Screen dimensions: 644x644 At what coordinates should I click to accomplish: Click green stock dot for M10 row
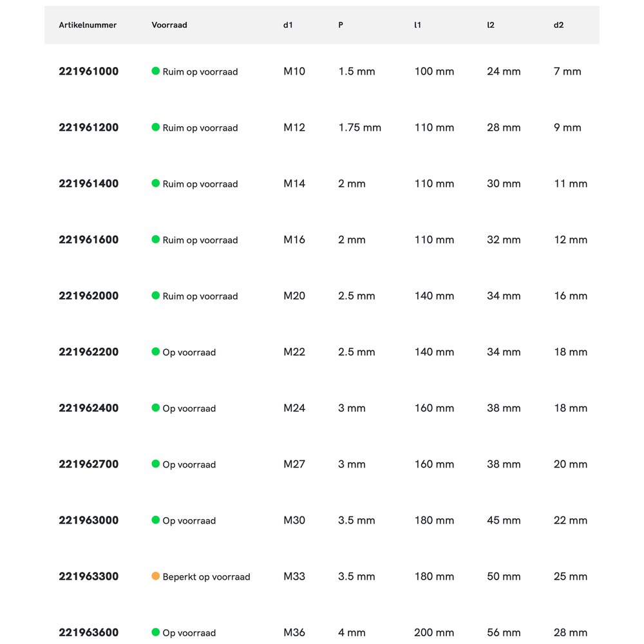coord(155,71)
